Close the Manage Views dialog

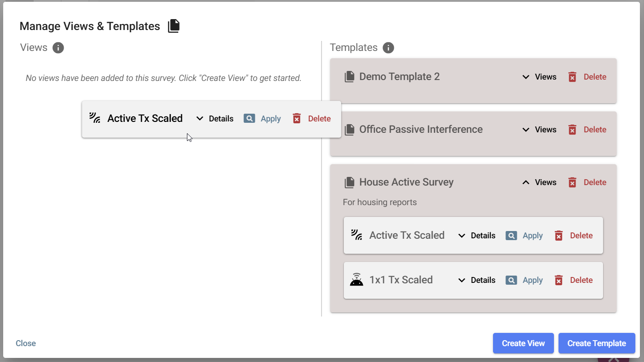coord(26,343)
